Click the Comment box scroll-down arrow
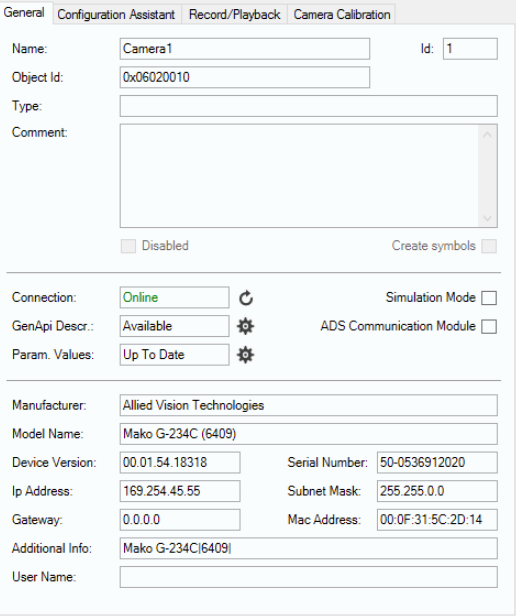 pos(487,218)
